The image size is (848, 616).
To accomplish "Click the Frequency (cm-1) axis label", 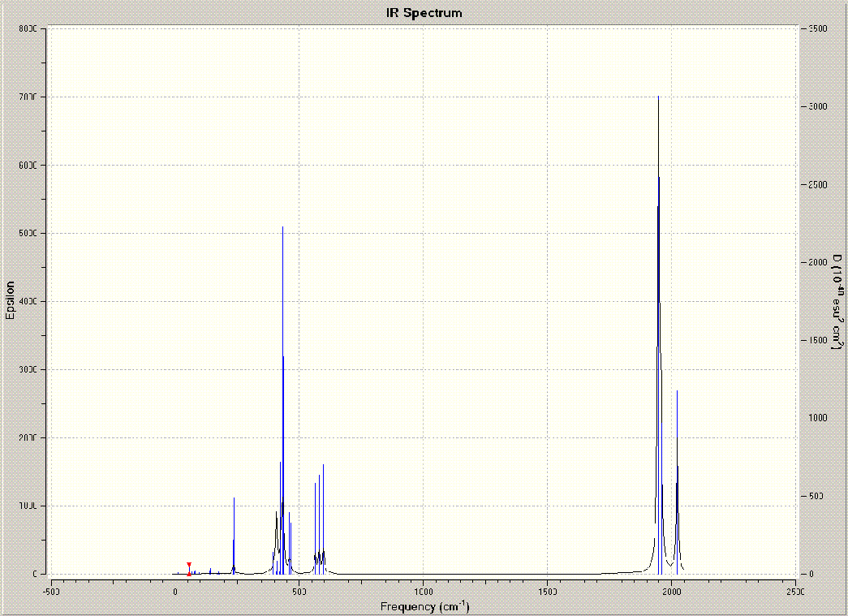I will tap(424, 606).
